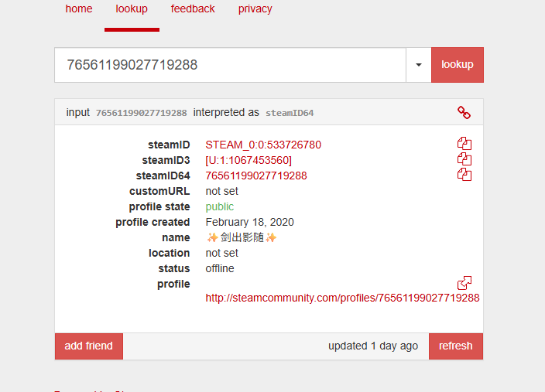Click the customURL not set value
Image resolution: width=545 pixels, height=392 pixels.
(x=221, y=191)
